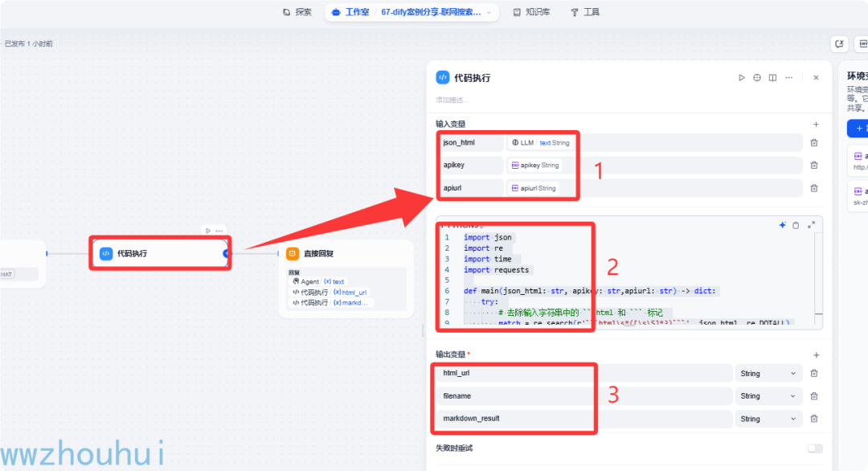Delete the apikey input variable
868x471 pixels.
point(813,165)
